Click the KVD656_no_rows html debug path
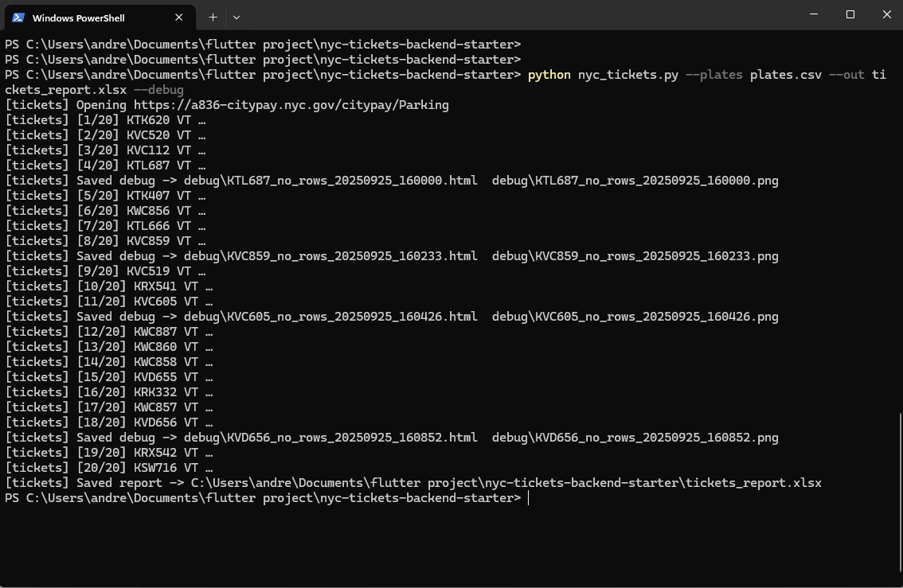 (x=330, y=438)
